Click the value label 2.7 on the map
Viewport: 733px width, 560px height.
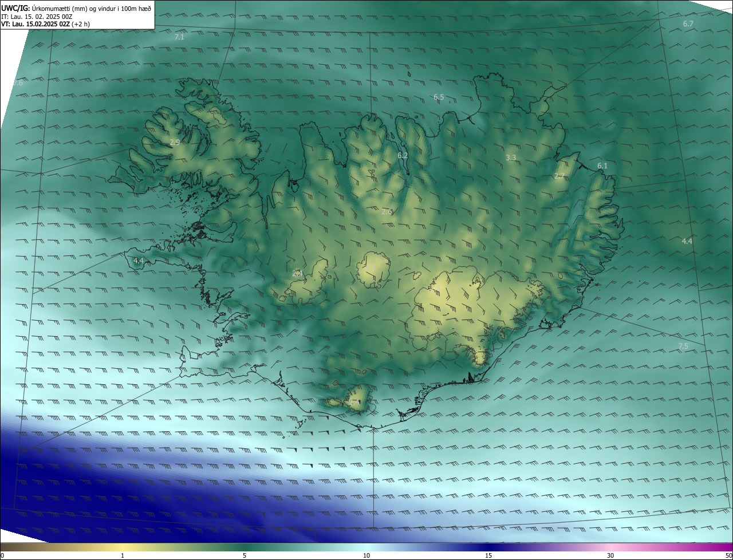click(x=559, y=176)
